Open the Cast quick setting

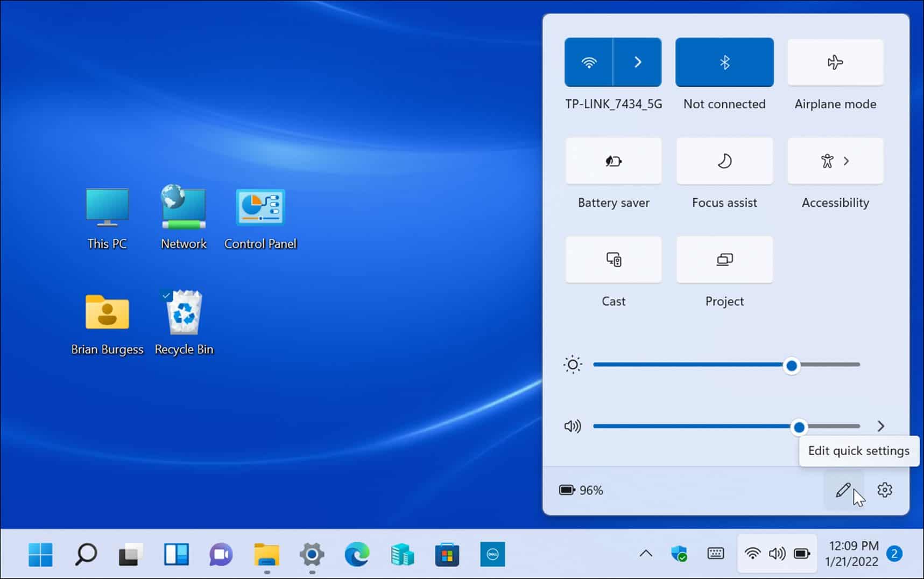pyautogui.click(x=613, y=259)
